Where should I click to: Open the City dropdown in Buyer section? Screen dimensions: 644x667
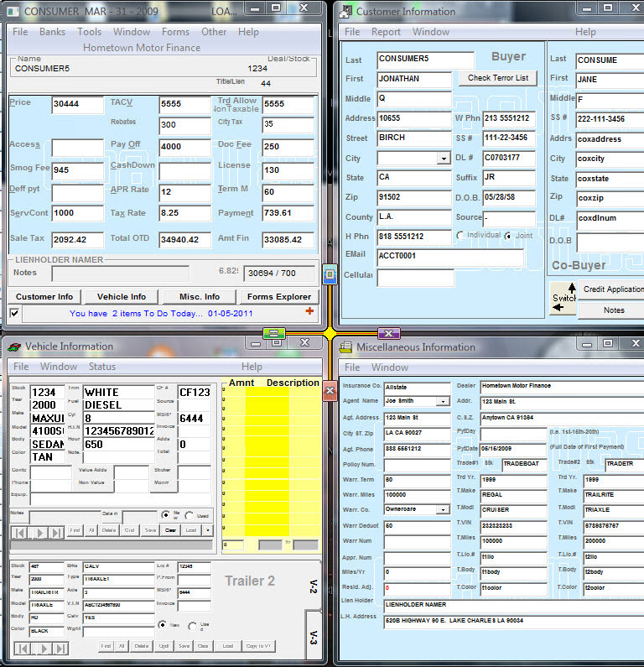pos(444,159)
